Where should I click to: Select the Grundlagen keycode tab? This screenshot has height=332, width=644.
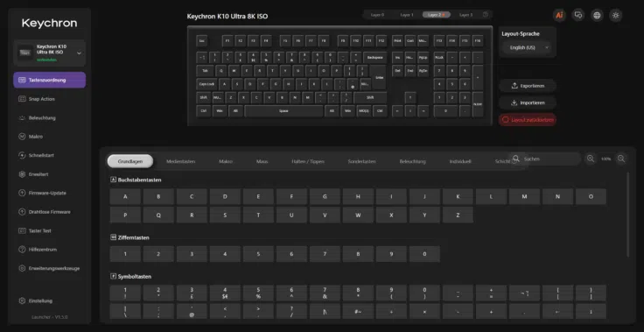tap(130, 161)
